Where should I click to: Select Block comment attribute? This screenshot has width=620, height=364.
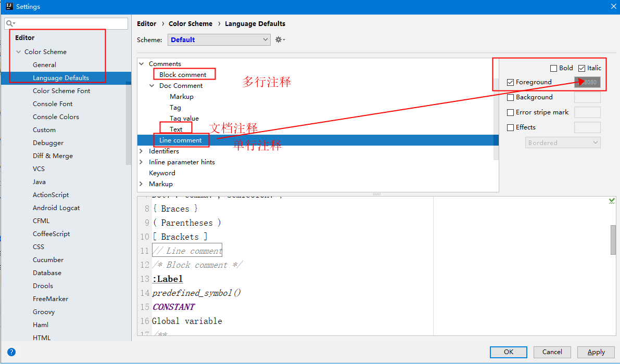click(183, 74)
